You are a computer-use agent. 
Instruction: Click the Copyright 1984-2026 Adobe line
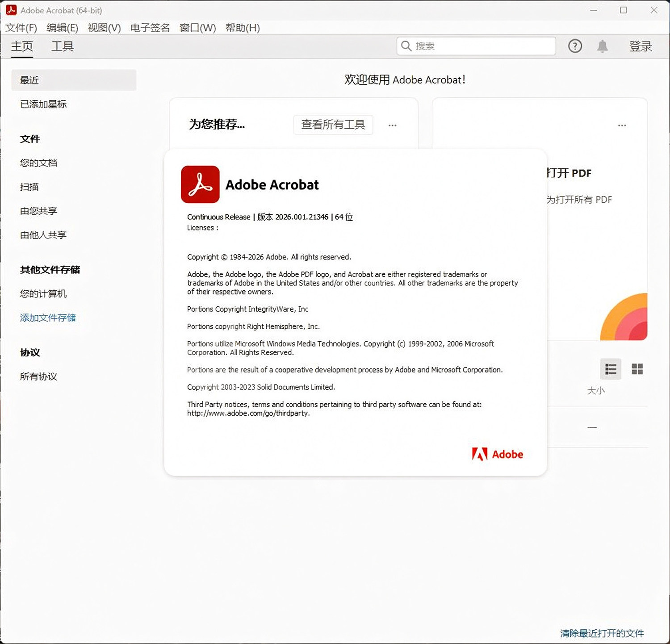(x=269, y=257)
